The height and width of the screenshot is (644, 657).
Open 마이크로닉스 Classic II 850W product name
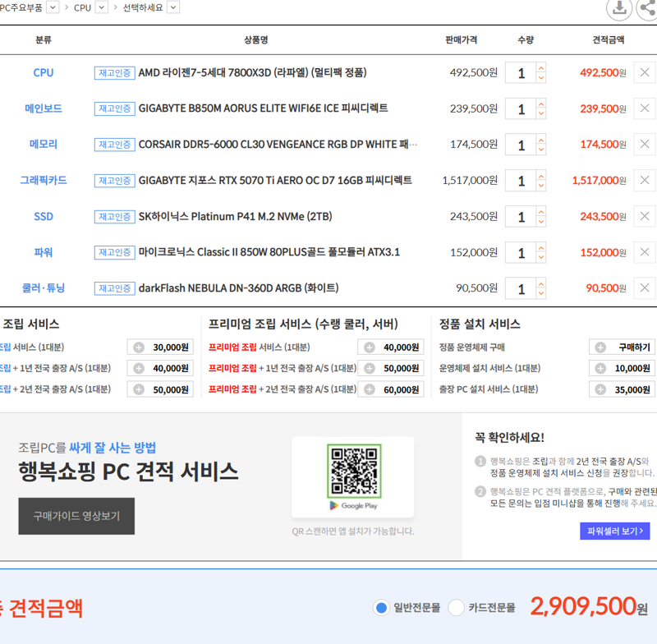point(269,252)
